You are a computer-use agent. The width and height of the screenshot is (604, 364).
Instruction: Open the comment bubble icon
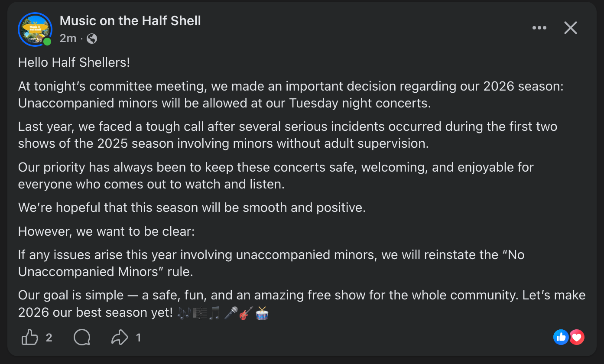[x=82, y=337]
